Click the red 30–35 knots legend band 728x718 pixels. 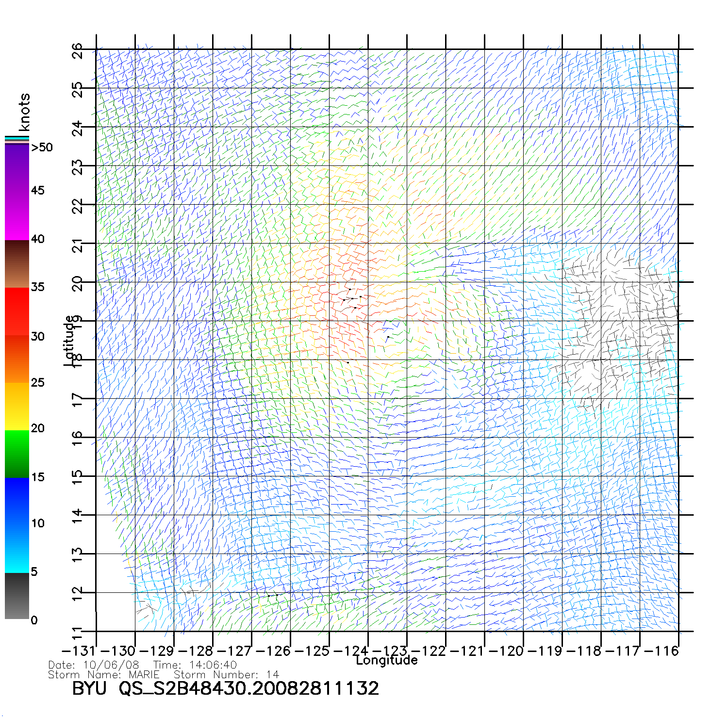tap(17, 311)
